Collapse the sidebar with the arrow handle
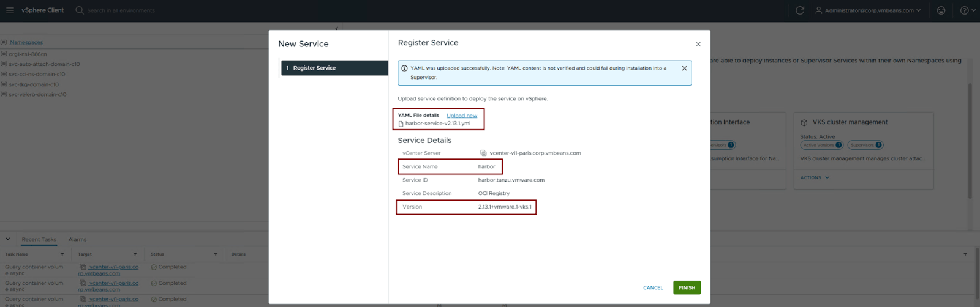Viewport: 980px width, 307px height. (x=336, y=28)
